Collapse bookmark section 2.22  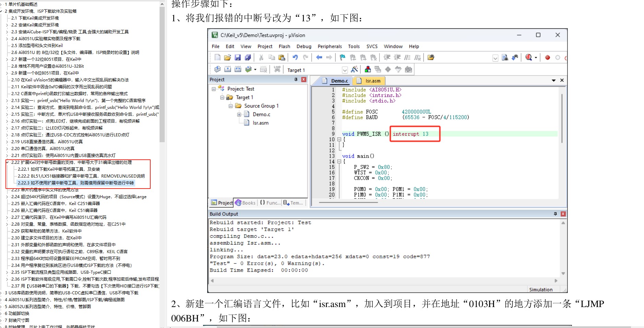coord(7,162)
